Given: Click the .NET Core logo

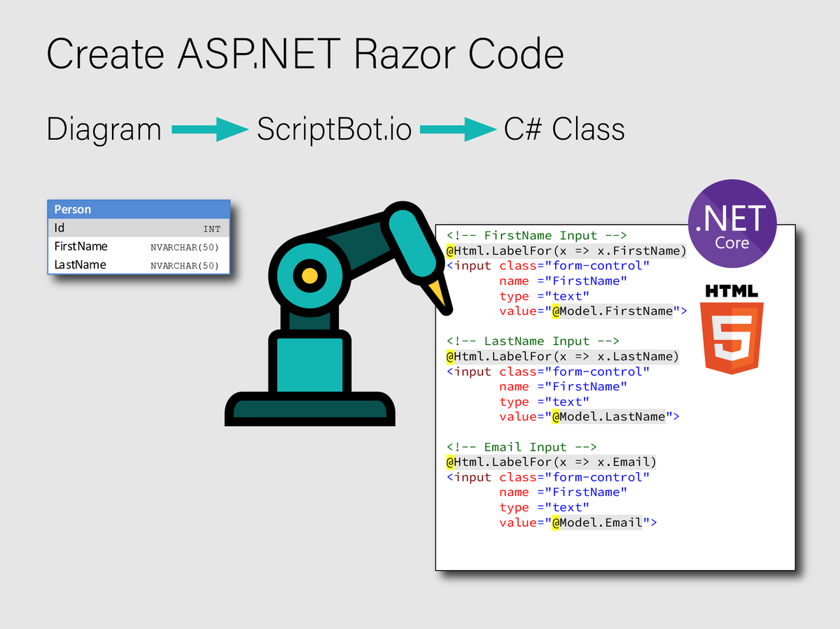Looking at the screenshot, I should pyautogui.click(x=732, y=224).
